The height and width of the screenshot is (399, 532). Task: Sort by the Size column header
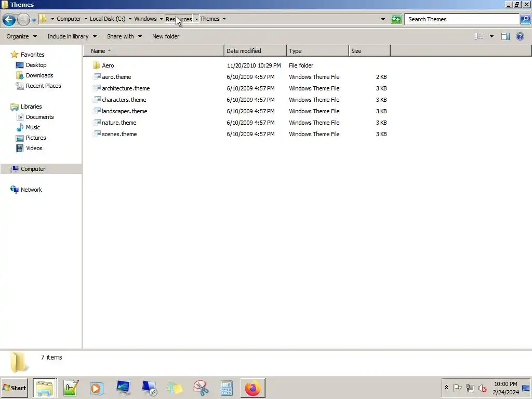coord(369,51)
